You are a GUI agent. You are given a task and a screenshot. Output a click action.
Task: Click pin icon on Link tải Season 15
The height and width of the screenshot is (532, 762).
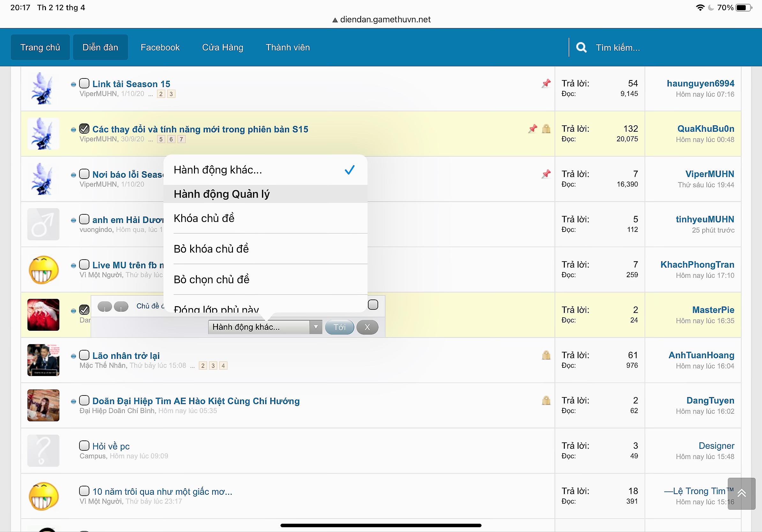pyautogui.click(x=546, y=83)
